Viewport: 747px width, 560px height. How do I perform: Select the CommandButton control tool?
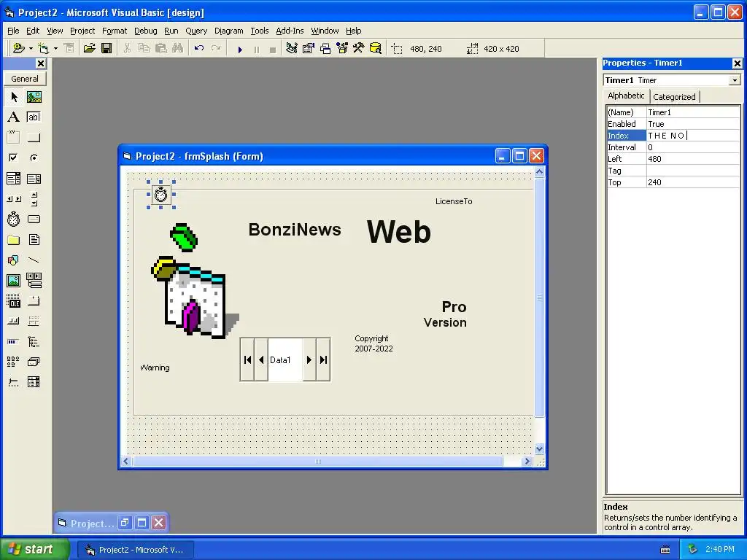coord(34,138)
